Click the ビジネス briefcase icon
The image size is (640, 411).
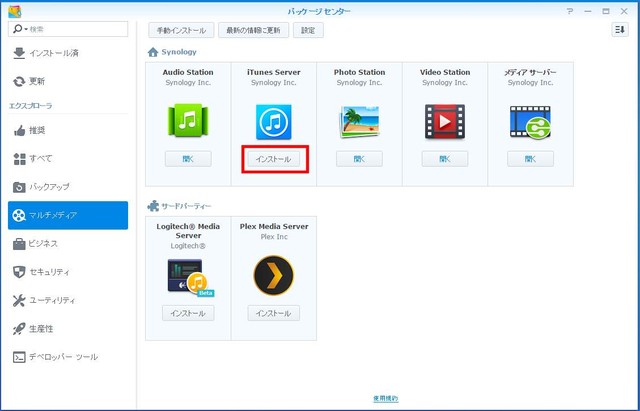[x=19, y=244]
